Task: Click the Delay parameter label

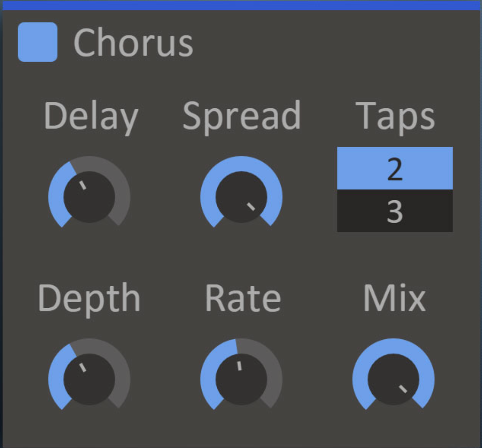Action: (x=91, y=116)
